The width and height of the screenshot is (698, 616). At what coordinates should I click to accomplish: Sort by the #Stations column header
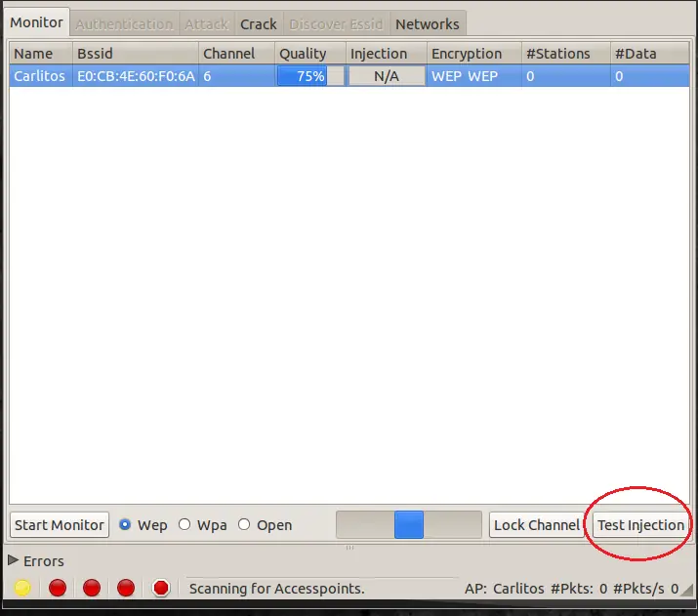click(566, 54)
